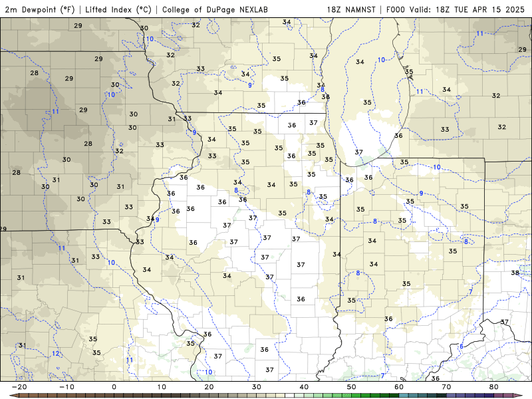532x399 pixels.
Task: Click the 38 dewpoint value on map
Action: pos(515,273)
